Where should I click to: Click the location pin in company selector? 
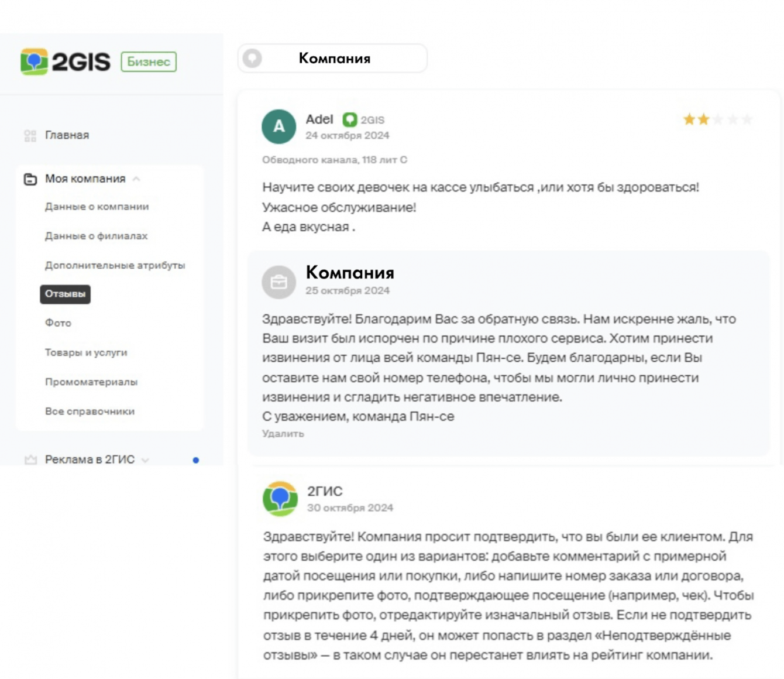pos(252,59)
